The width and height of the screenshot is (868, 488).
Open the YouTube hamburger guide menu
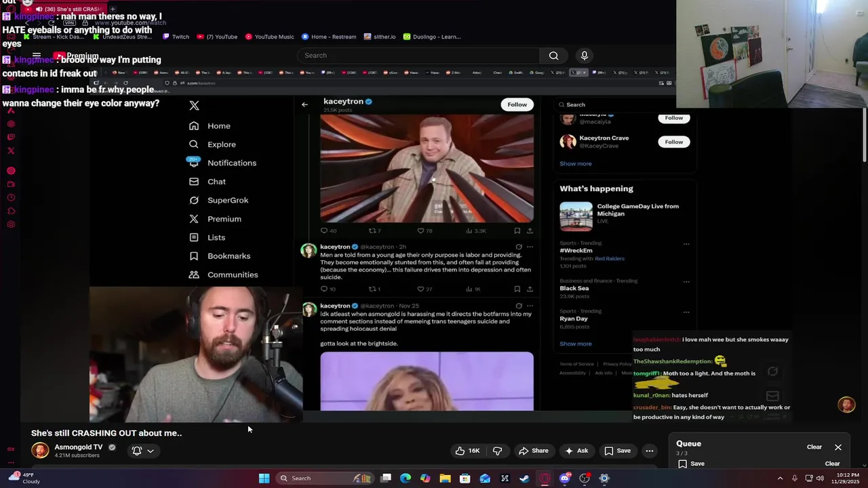pos(37,56)
